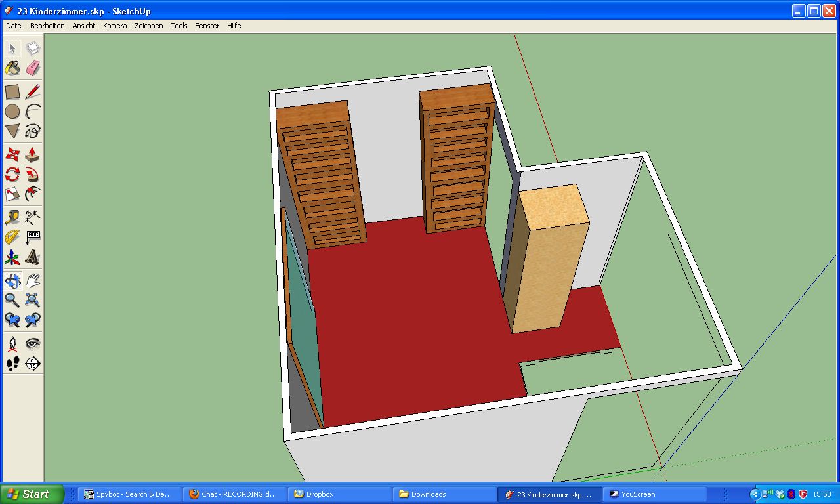The height and width of the screenshot is (504, 840).
Task: Expand hidden system tray icons arrow
Action: (755, 494)
